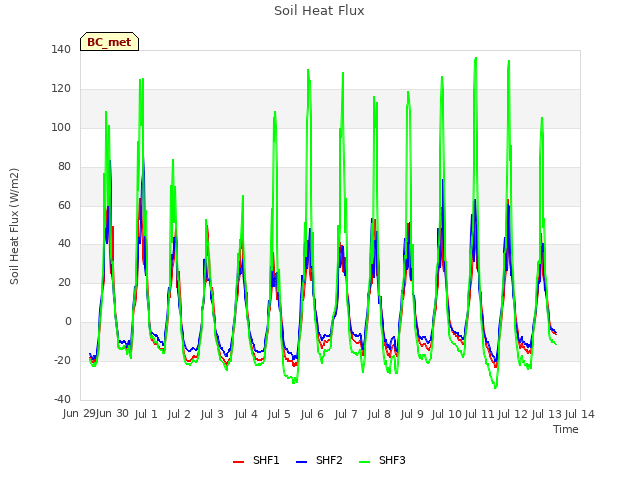Click the -40 y-axis tick label
The width and height of the screenshot is (640, 480).
pyautogui.click(x=62, y=399)
